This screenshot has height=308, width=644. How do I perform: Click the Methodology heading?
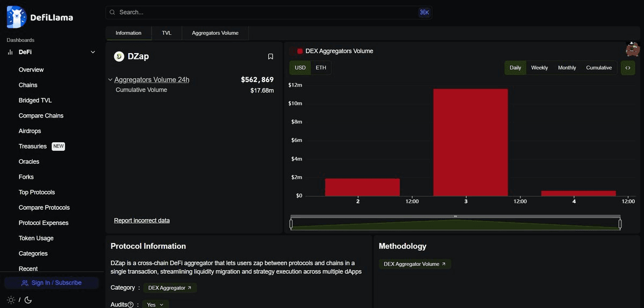click(402, 246)
